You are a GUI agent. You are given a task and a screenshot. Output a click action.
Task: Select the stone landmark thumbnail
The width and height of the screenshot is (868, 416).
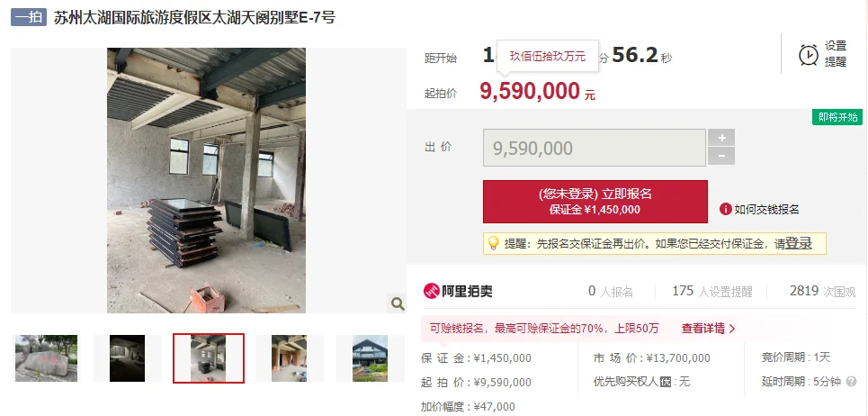pyautogui.click(x=46, y=357)
